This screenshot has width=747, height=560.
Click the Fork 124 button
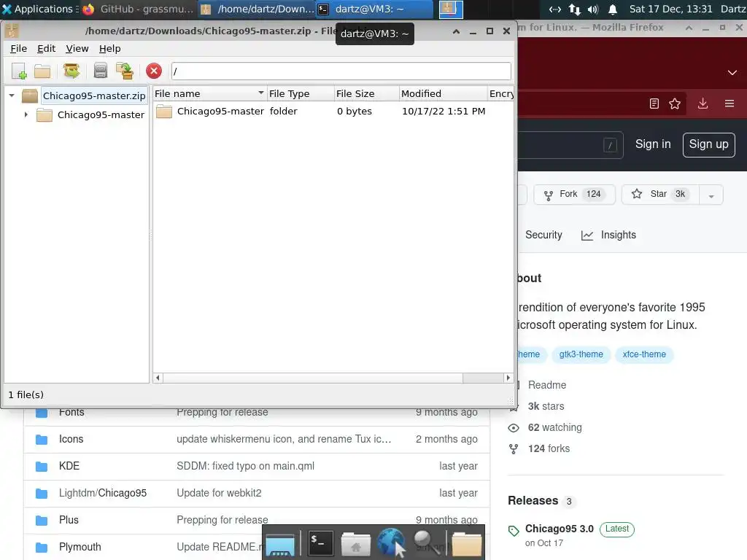[x=575, y=194]
